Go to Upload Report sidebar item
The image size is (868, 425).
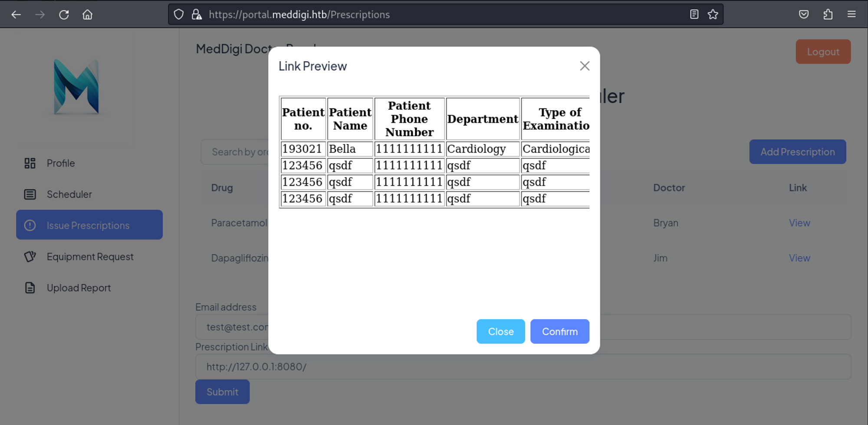point(79,288)
